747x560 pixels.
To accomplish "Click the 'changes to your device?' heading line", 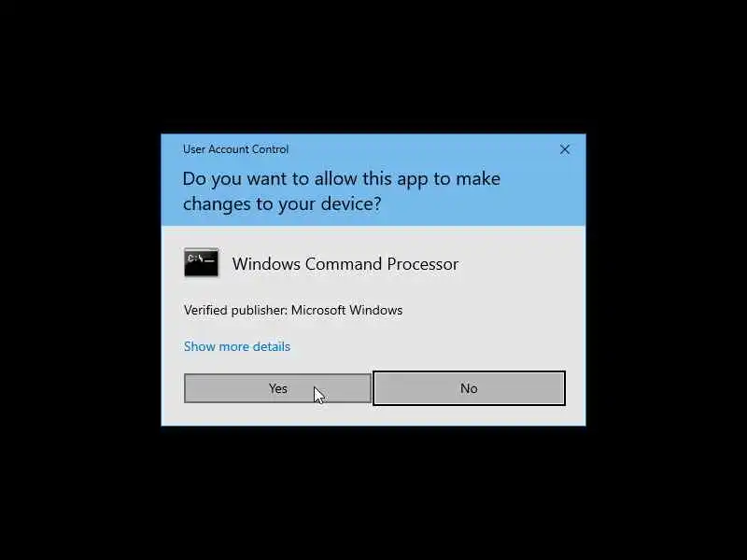I will (x=282, y=203).
